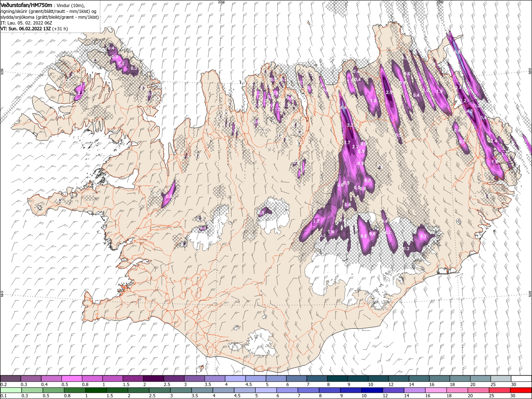Select the snow scale swatch between 0.5 and 0.8
The height and width of the screenshot is (399, 532).
click(72, 378)
